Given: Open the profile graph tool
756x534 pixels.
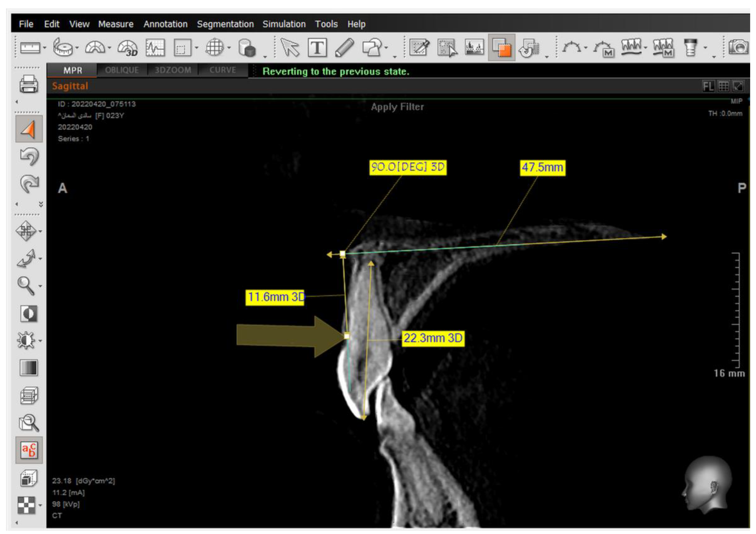Looking at the screenshot, I should tap(155, 48).
